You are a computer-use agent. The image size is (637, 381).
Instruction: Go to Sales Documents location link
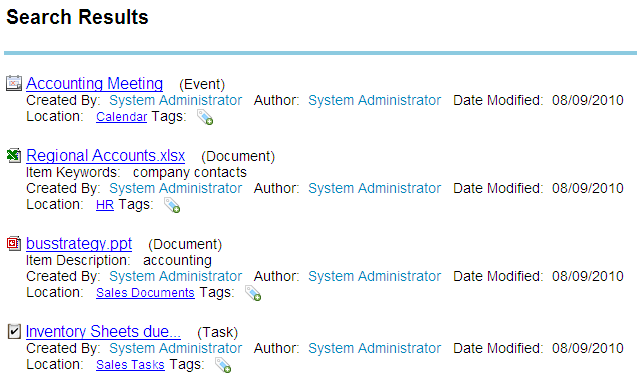point(145,293)
